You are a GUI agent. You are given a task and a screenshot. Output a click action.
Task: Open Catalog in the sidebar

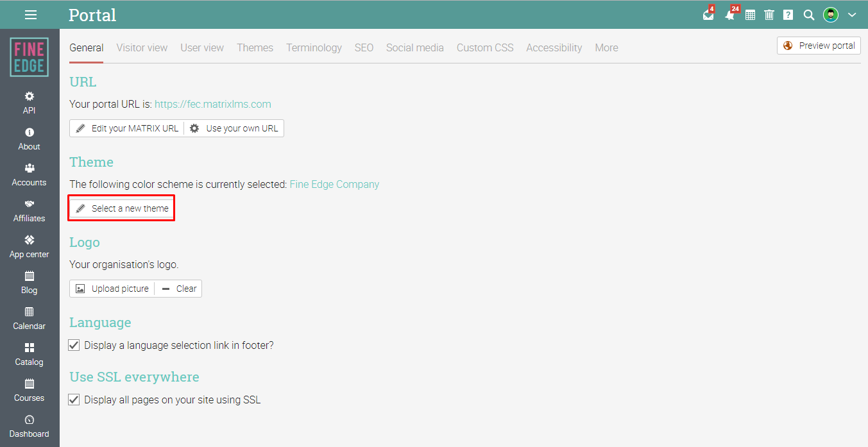pyautogui.click(x=30, y=354)
